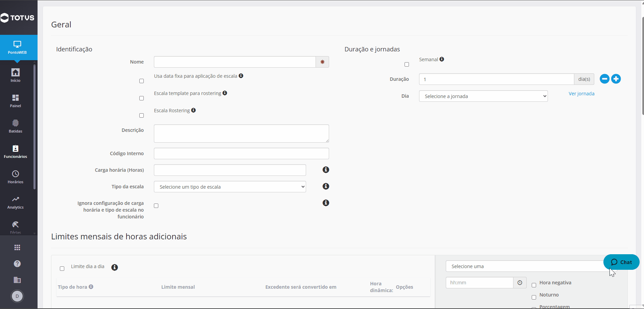This screenshot has height=309, width=644.
Task: Go to Início in sidebar
Action: tap(16, 75)
